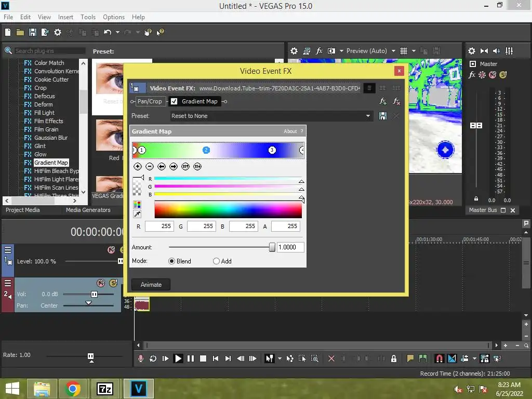Go to start of project
The image size is (532, 399).
(216, 358)
